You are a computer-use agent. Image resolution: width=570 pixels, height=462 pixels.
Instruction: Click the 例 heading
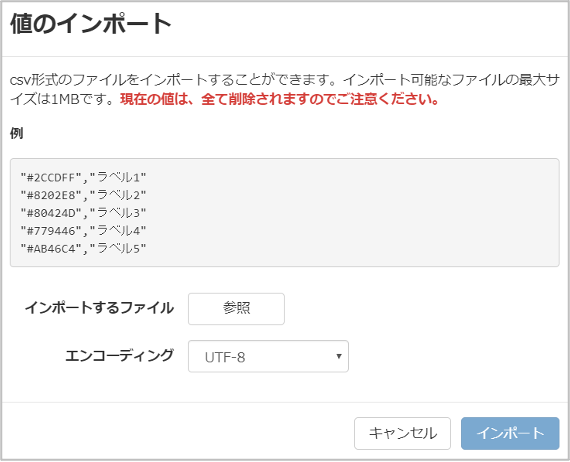17,133
